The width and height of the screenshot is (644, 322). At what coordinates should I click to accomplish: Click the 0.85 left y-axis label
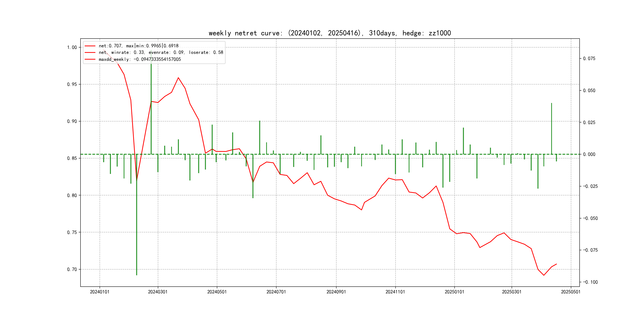(x=72, y=158)
